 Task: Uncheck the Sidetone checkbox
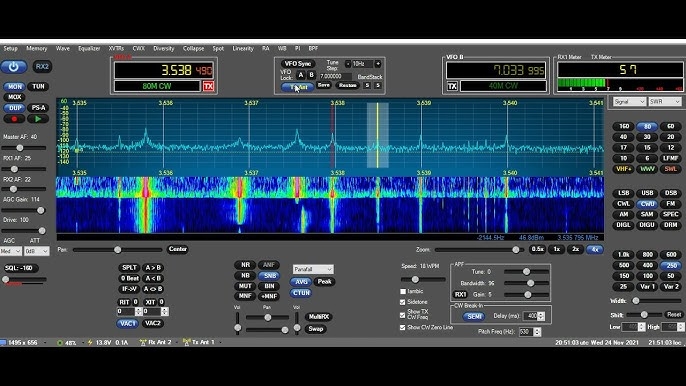pyautogui.click(x=403, y=302)
